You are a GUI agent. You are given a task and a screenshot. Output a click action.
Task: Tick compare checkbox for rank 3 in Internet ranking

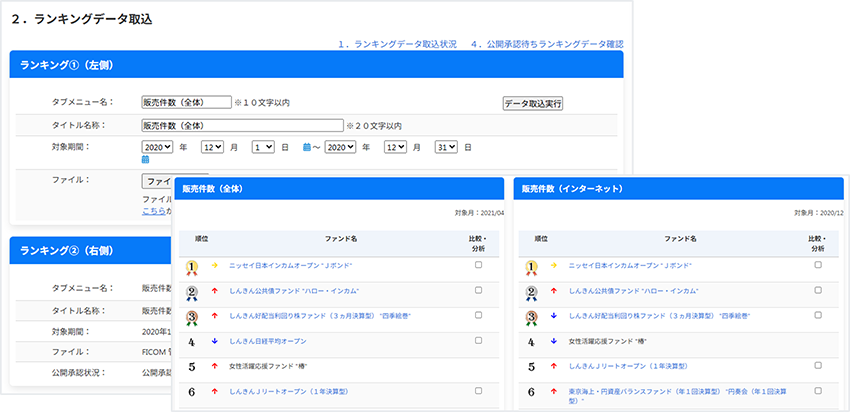(817, 316)
